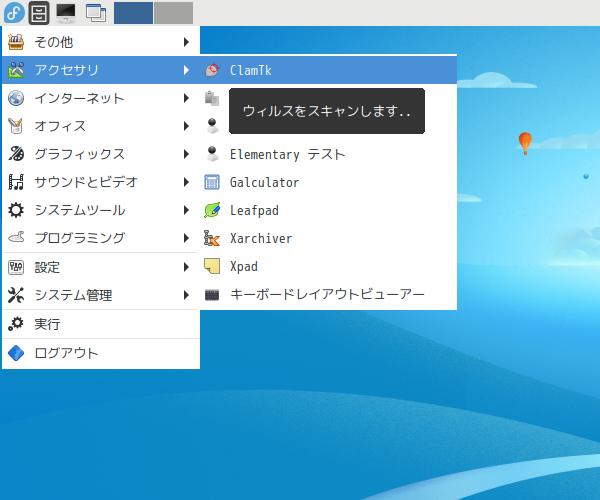Click the Galculator calculator icon
This screenshot has height=500, width=600.
tap(212, 182)
